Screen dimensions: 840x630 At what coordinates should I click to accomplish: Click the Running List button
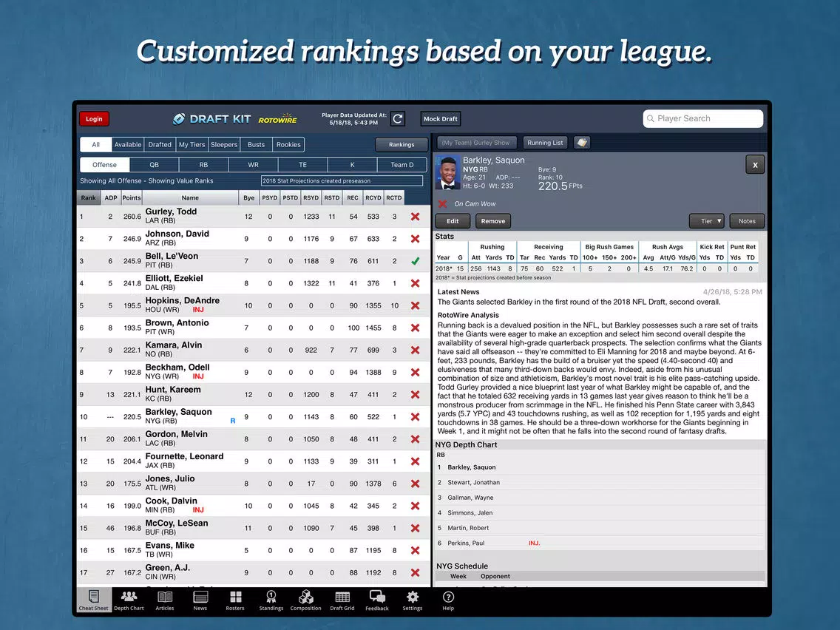[546, 143]
